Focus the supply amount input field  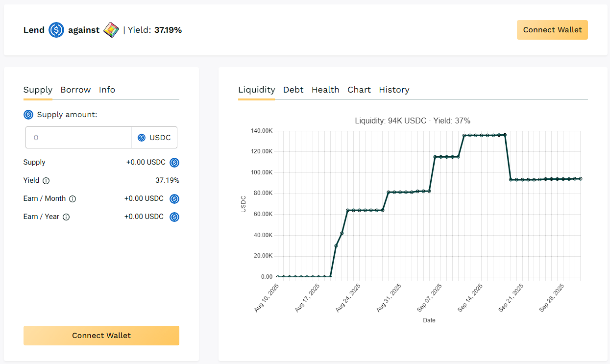[78, 138]
